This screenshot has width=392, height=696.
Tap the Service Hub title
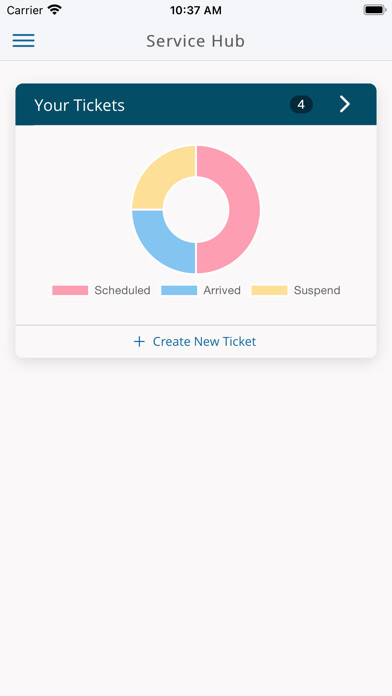[x=195, y=41]
